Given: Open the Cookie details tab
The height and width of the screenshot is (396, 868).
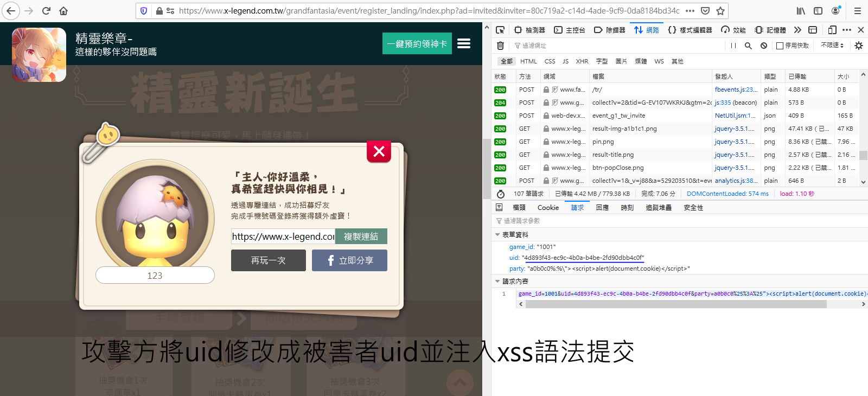Looking at the screenshot, I should tap(548, 208).
